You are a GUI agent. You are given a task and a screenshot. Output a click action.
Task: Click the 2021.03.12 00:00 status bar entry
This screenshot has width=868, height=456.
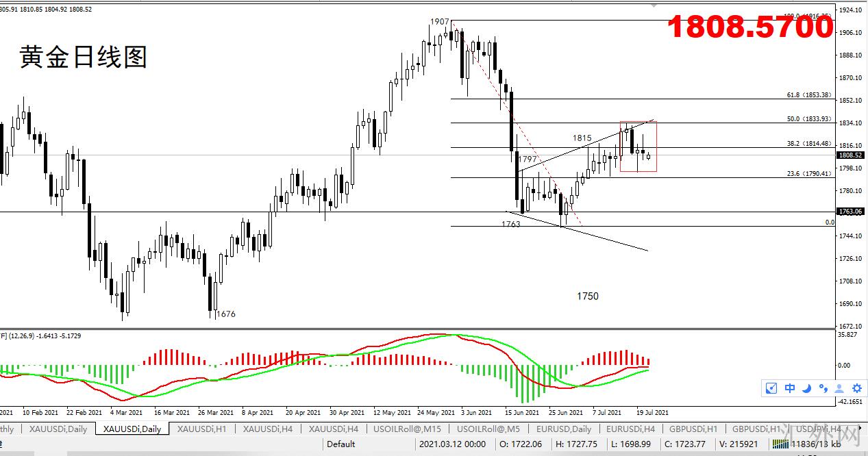(452, 444)
